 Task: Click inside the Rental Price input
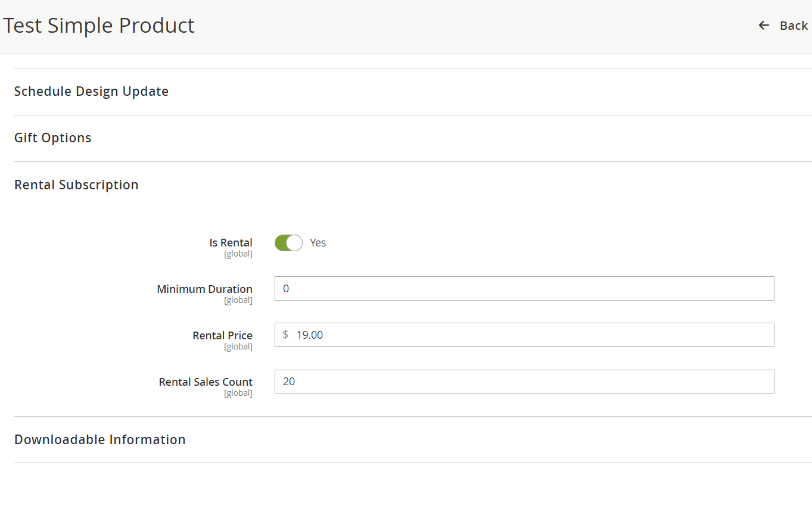[x=524, y=335]
